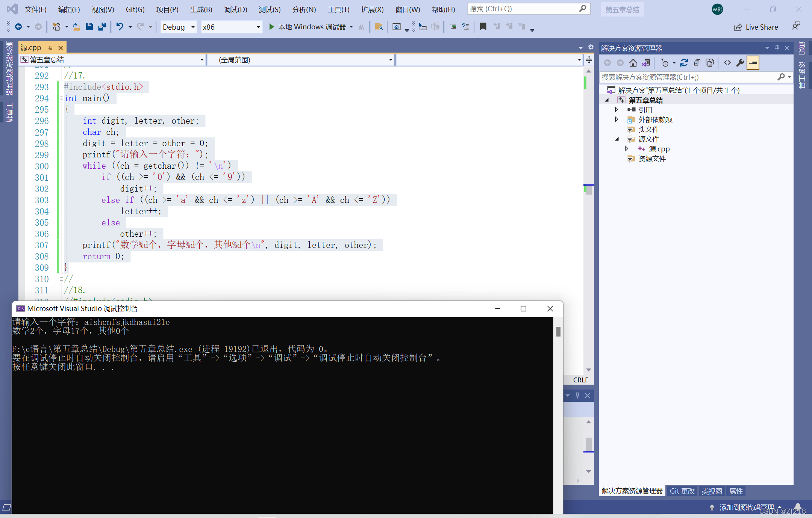Expand the 外部依赖项 node
The height and width of the screenshot is (518, 812).
[x=617, y=119]
